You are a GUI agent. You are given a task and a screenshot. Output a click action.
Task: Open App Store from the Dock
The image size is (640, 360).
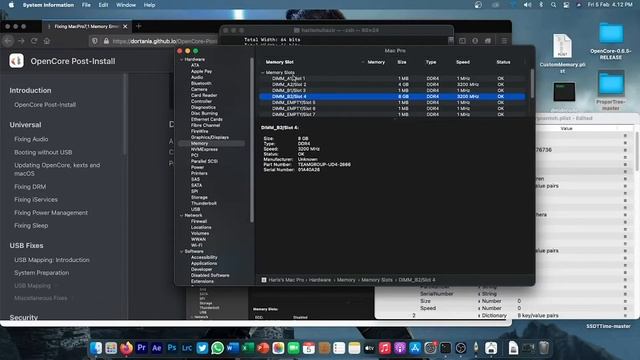(x=415, y=348)
